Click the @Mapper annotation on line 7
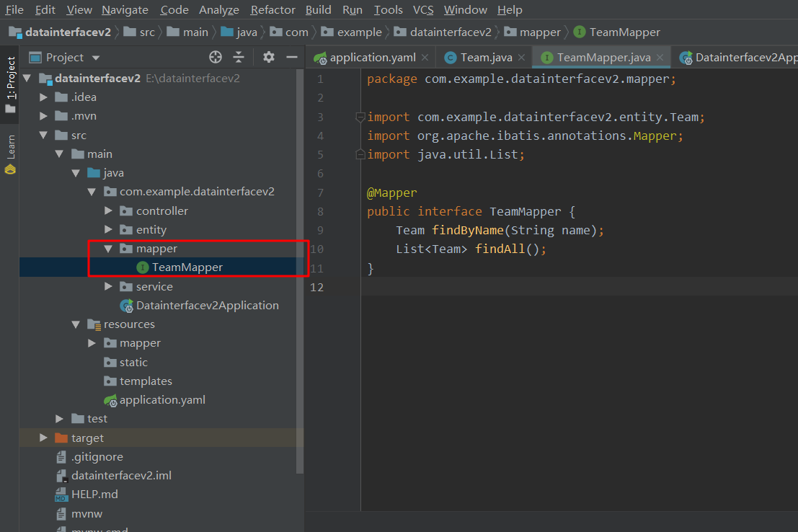The width and height of the screenshot is (798, 532). (391, 193)
